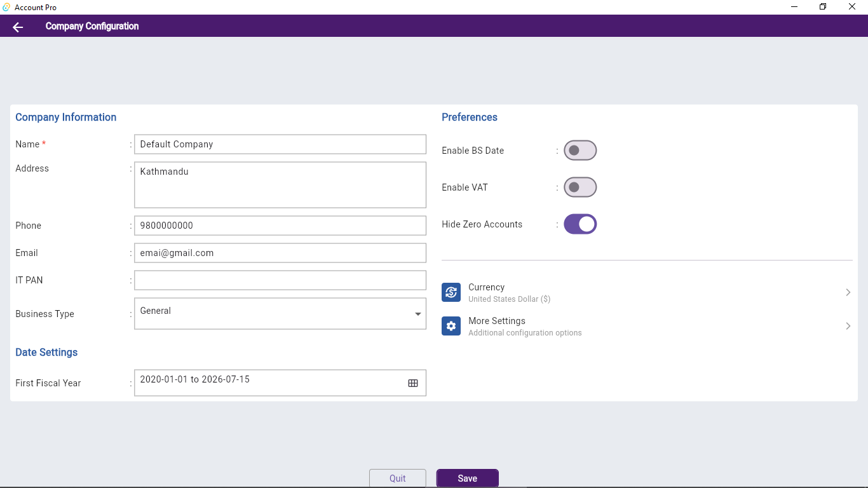Turn on the Enable VAT switch

pos(580,187)
